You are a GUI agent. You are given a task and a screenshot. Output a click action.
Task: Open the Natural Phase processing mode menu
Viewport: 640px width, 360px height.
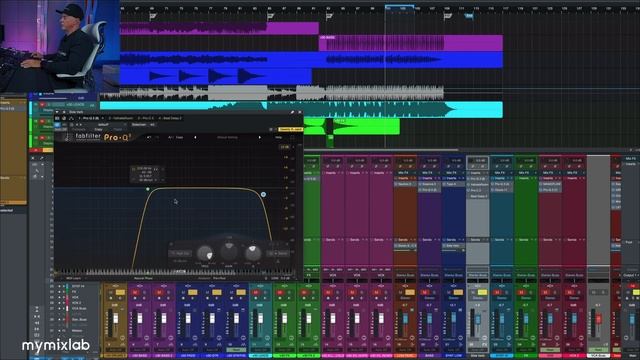tap(144, 278)
